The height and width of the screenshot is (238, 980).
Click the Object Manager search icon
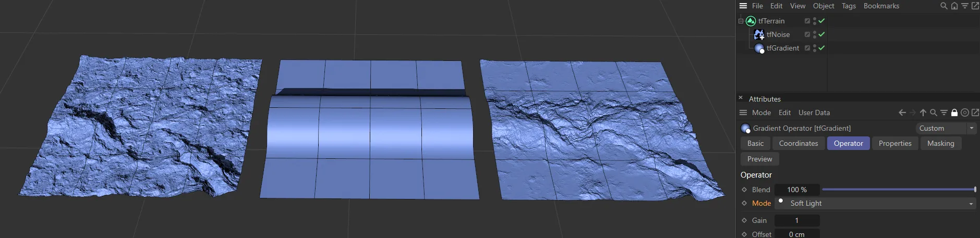tap(944, 6)
